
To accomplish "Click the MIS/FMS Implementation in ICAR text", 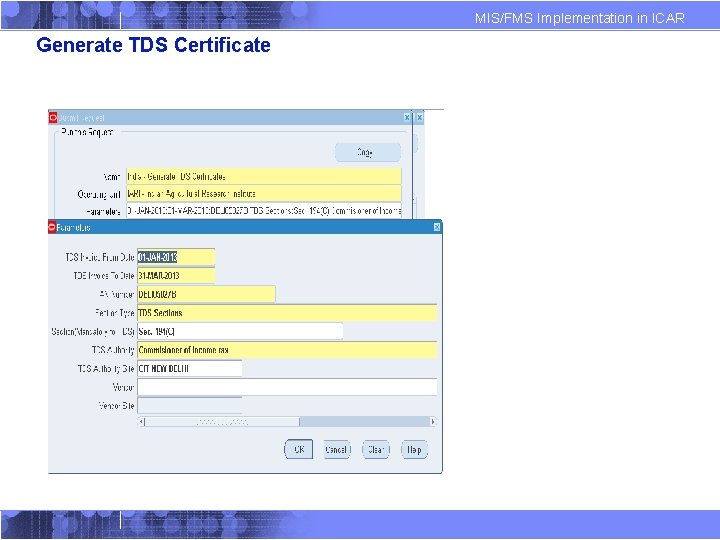I will [x=579, y=18].
